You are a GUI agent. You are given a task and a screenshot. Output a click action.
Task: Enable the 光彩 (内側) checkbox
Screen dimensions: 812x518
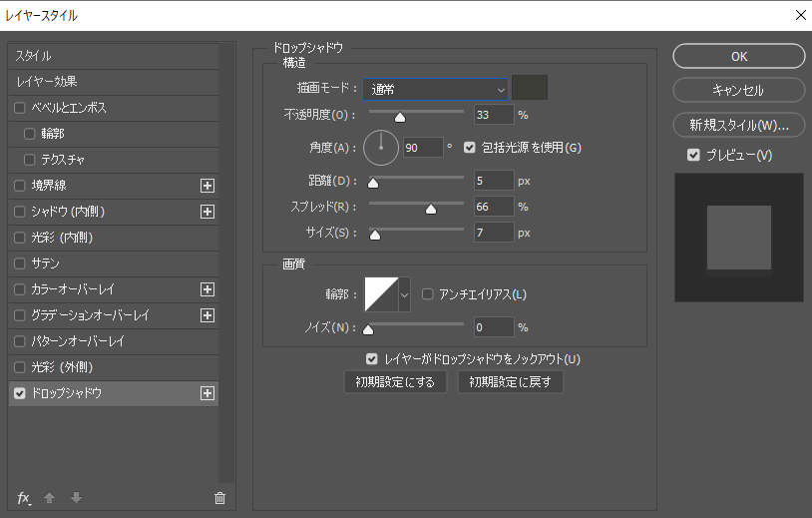(20, 238)
